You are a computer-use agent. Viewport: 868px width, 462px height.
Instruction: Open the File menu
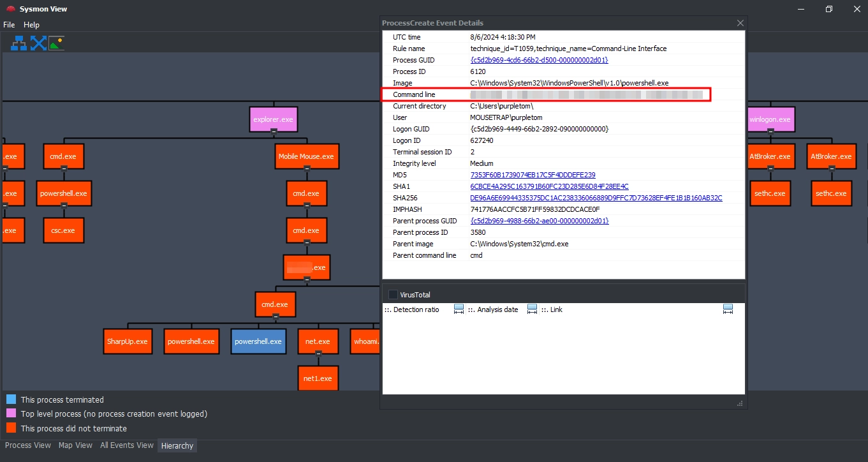tap(9, 25)
